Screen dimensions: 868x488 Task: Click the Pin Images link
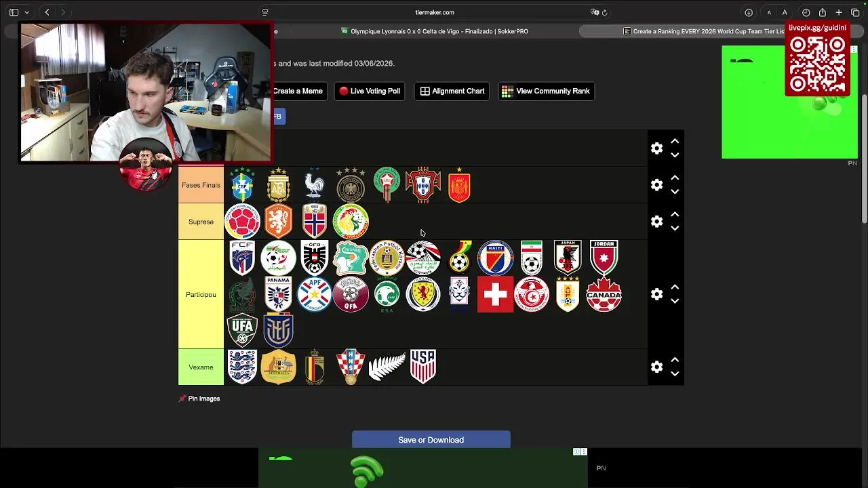pos(199,399)
